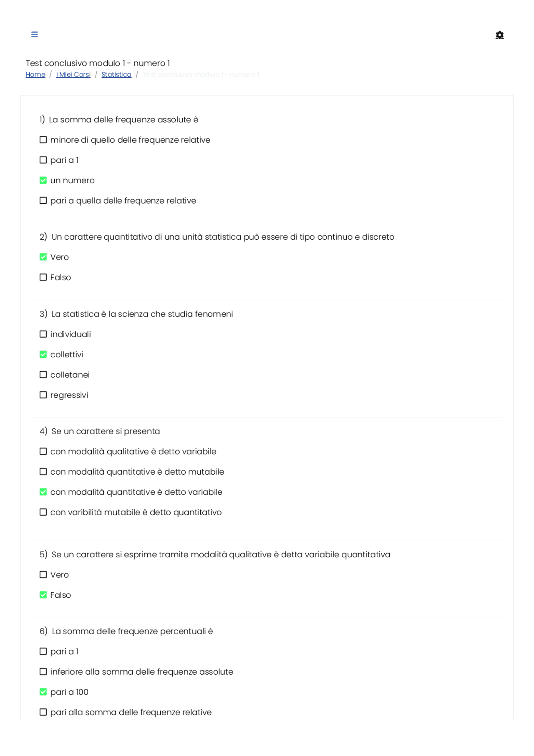Check the 'regressivi' option
The image size is (534, 756).
(43, 394)
